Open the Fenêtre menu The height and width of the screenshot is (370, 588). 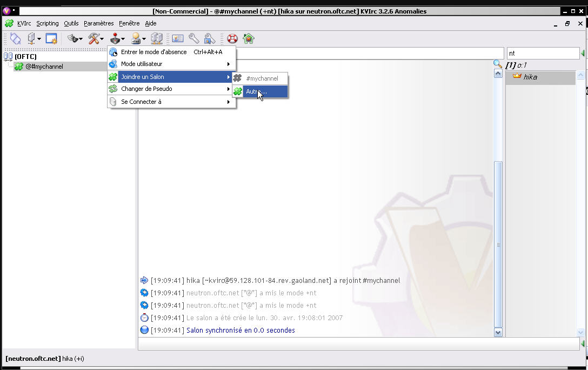pyautogui.click(x=129, y=23)
